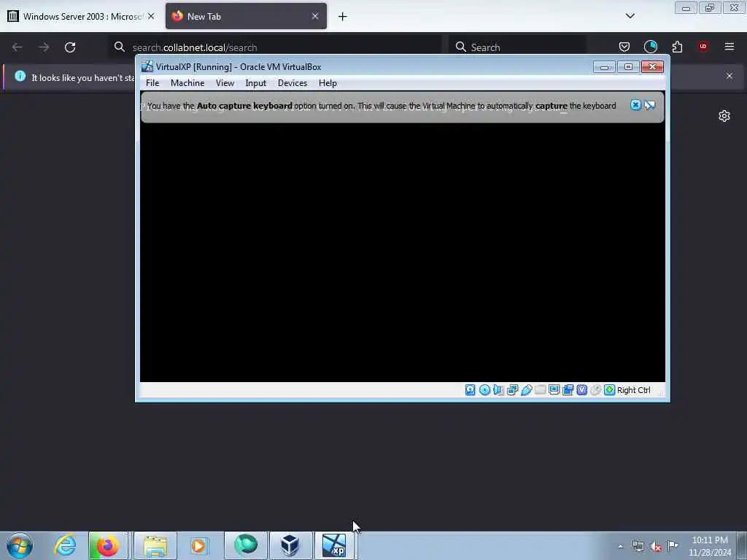
Task: Click the recording icon in VirtualBox status bar
Action: click(568, 390)
